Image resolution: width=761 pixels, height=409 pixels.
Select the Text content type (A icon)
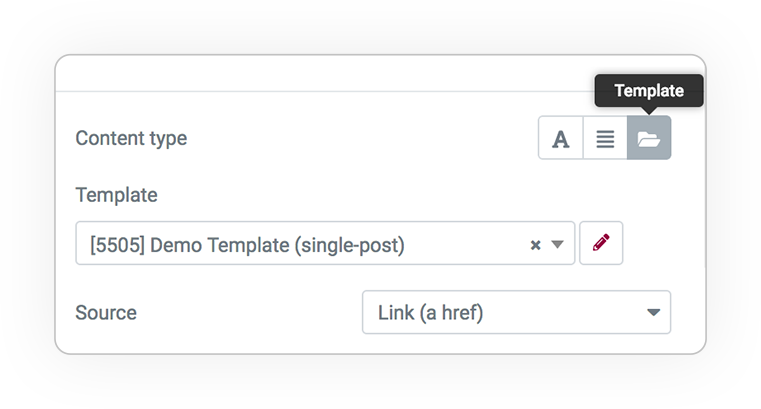pyautogui.click(x=561, y=138)
